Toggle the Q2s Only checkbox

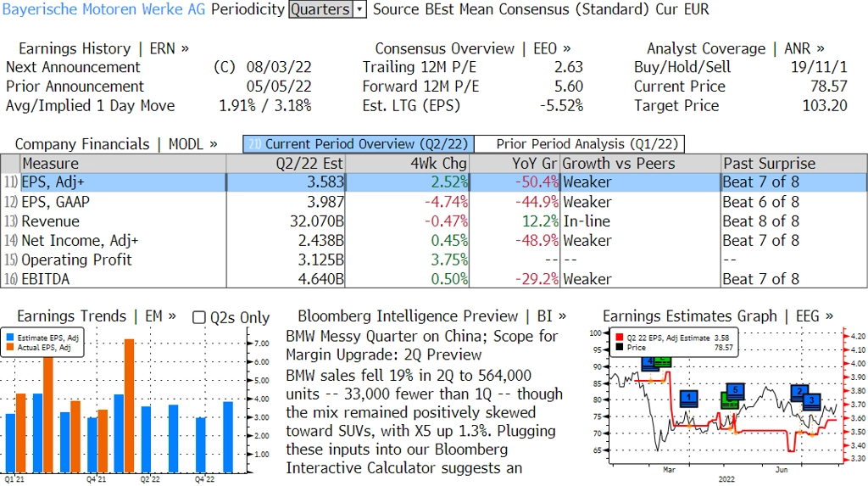(198, 317)
